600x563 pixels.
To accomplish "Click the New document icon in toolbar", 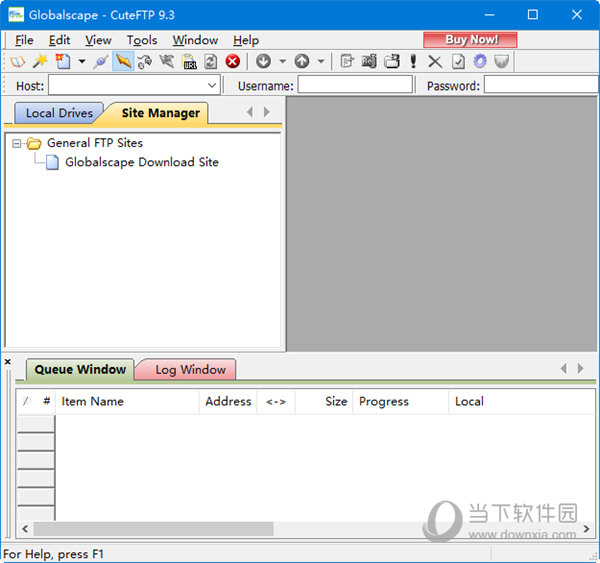I will click(x=62, y=61).
